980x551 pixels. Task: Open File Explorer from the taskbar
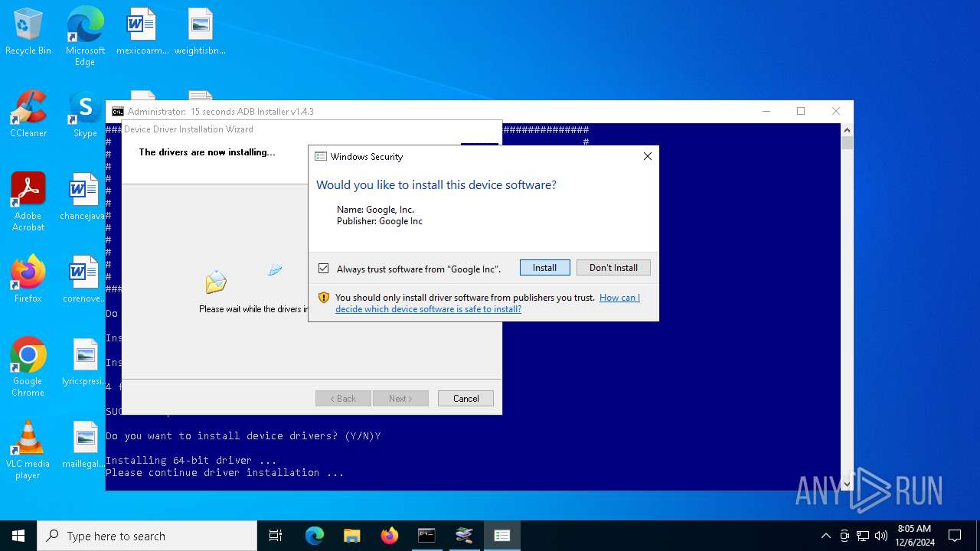tap(351, 536)
